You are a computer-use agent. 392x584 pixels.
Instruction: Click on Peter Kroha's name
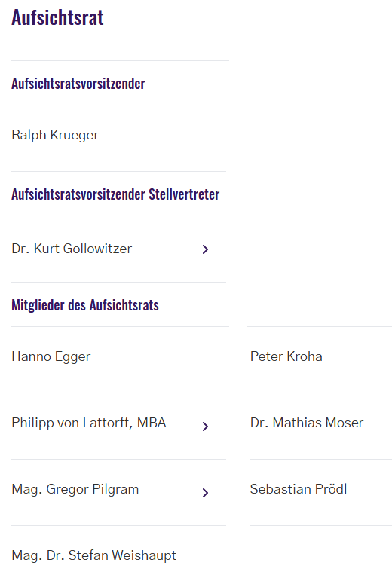286,356
